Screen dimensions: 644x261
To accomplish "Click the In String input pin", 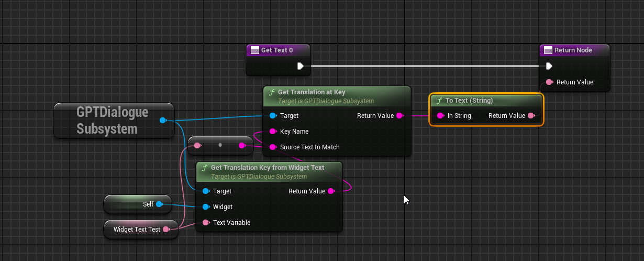I will click(x=440, y=116).
